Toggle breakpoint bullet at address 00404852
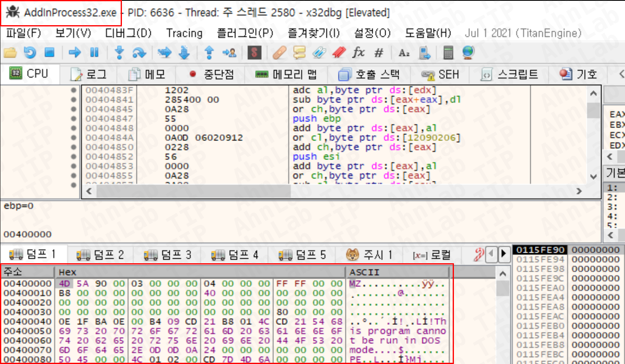 point(74,156)
